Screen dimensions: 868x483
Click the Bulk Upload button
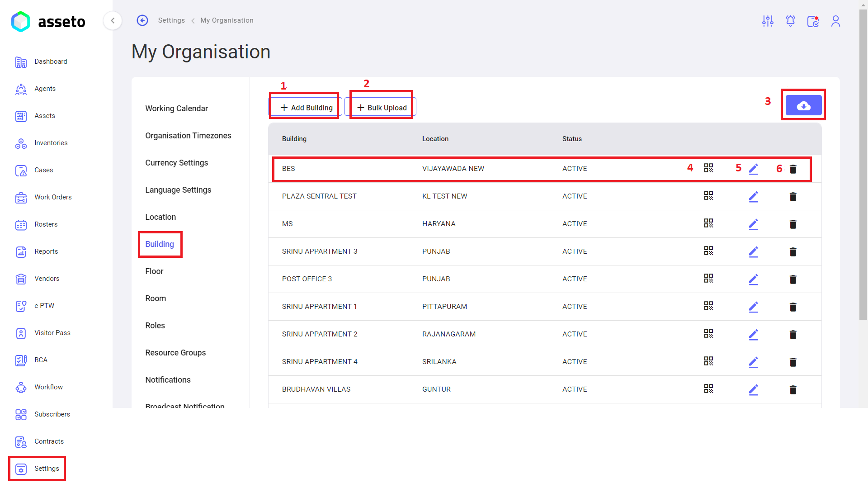pyautogui.click(x=382, y=108)
